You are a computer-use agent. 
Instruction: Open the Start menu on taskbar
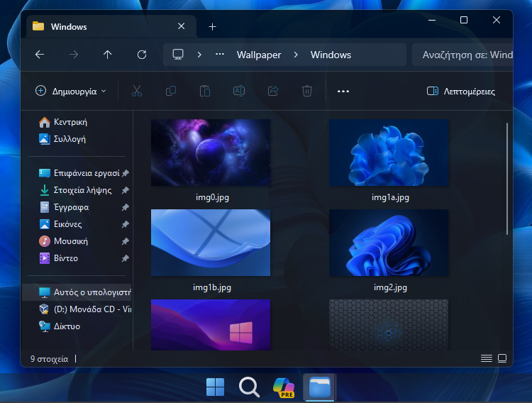tap(215, 387)
